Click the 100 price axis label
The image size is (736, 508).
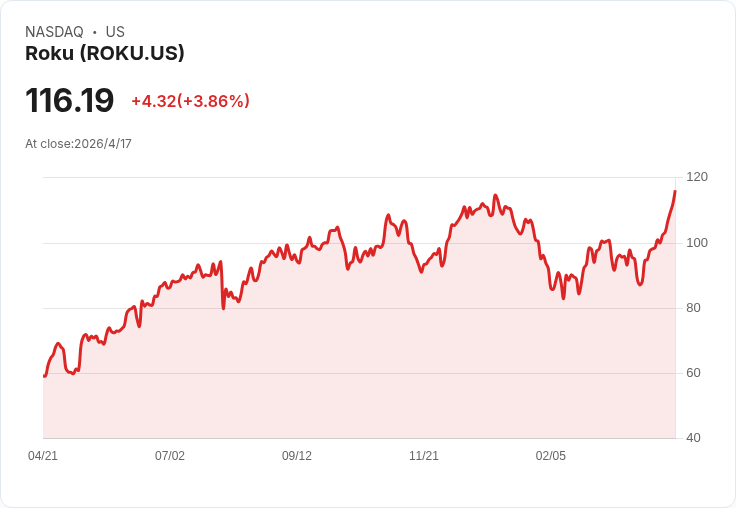click(697, 243)
